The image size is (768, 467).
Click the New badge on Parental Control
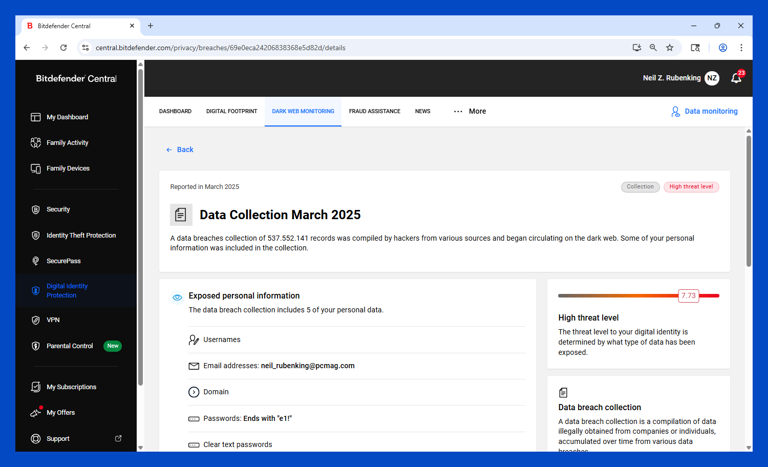[x=113, y=346]
